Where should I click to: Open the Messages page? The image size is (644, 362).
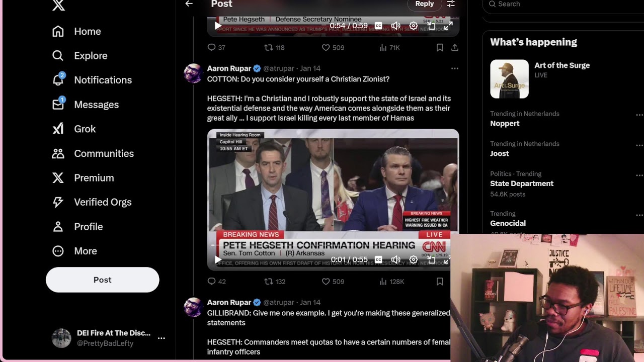pos(96,105)
